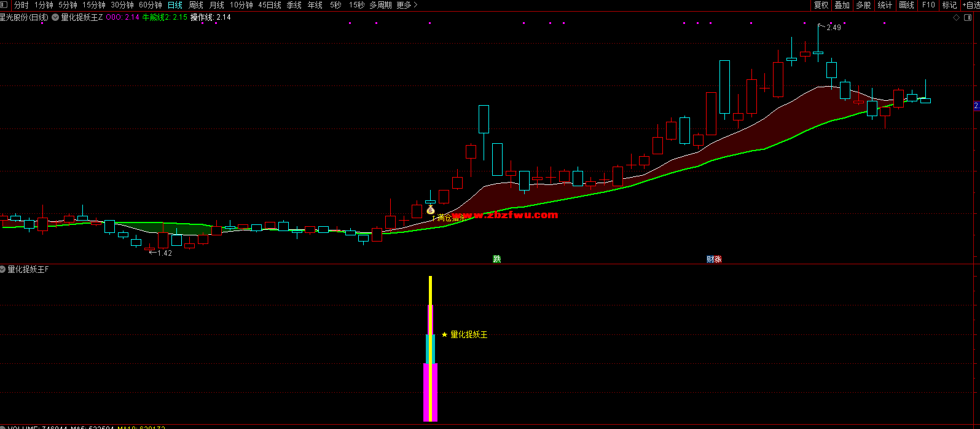
Task: Select the 60分钟 period tab
Action: pyautogui.click(x=151, y=5)
